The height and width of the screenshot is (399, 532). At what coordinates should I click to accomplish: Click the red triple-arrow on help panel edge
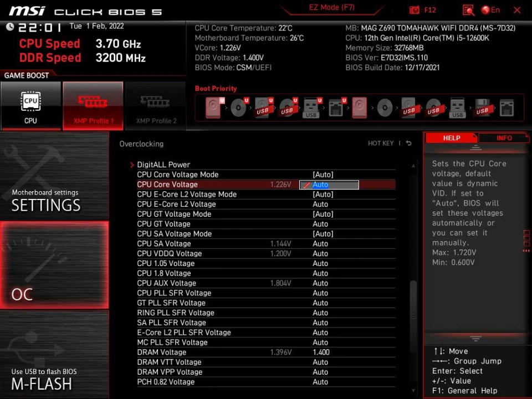pyautogui.click(x=526, y=250)
